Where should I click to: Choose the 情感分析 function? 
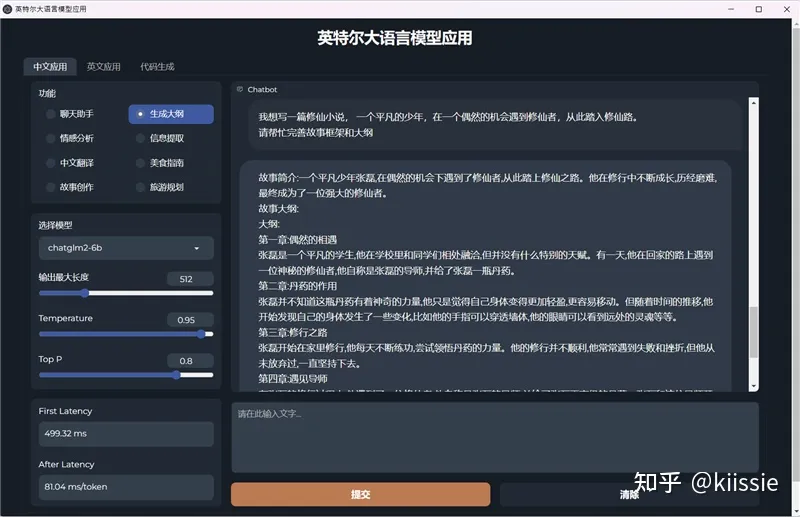[x=70, y=138]
